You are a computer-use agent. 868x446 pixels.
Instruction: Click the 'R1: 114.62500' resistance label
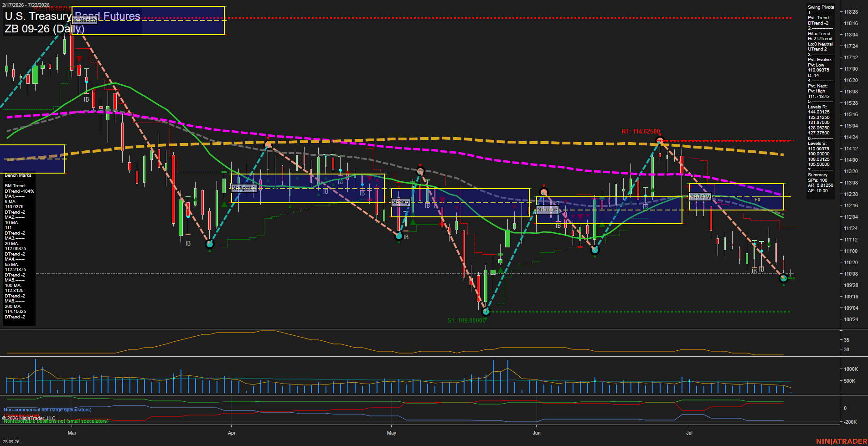point(641,132)
